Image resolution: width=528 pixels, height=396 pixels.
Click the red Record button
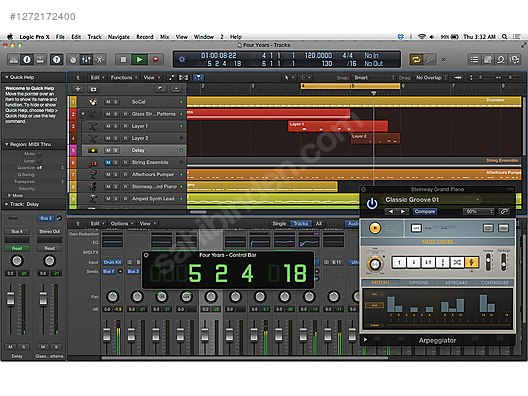click(155, 60)
